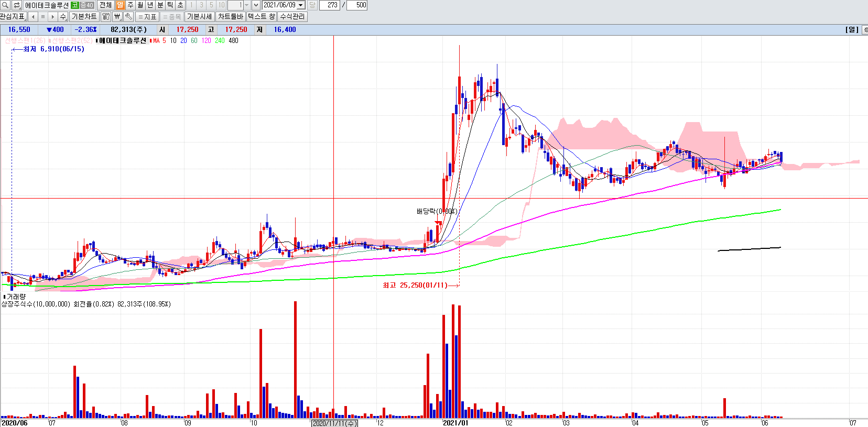Click the price change ▼400 value

(x=55, y=30)
